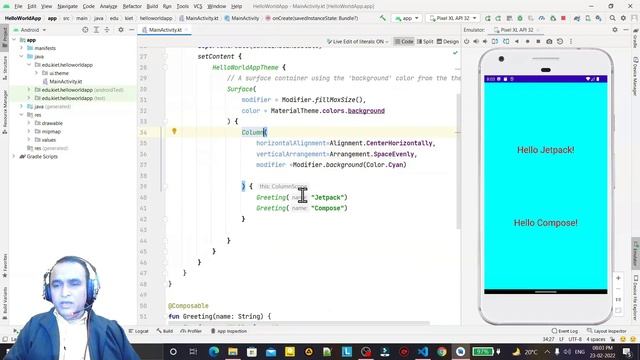Screen dimensions: 640x360
Task: Open Logcat tool window
Action: (x=138, y=331)
